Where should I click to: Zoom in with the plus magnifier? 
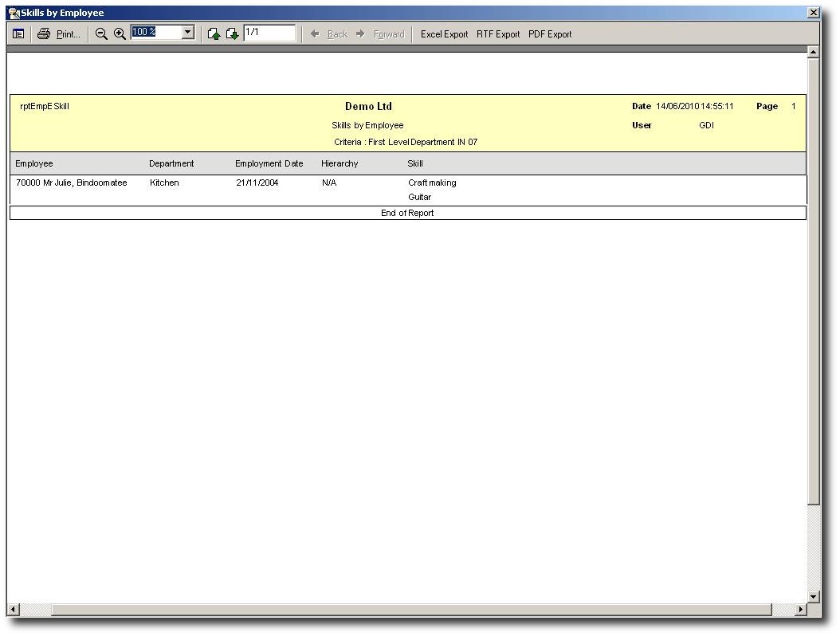[x=120, y=34]
